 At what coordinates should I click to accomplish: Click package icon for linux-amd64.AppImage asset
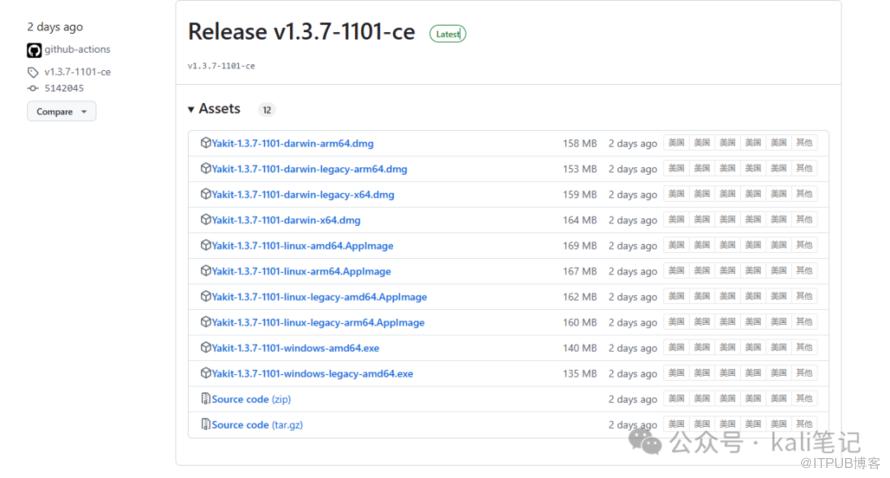[206, 245]
